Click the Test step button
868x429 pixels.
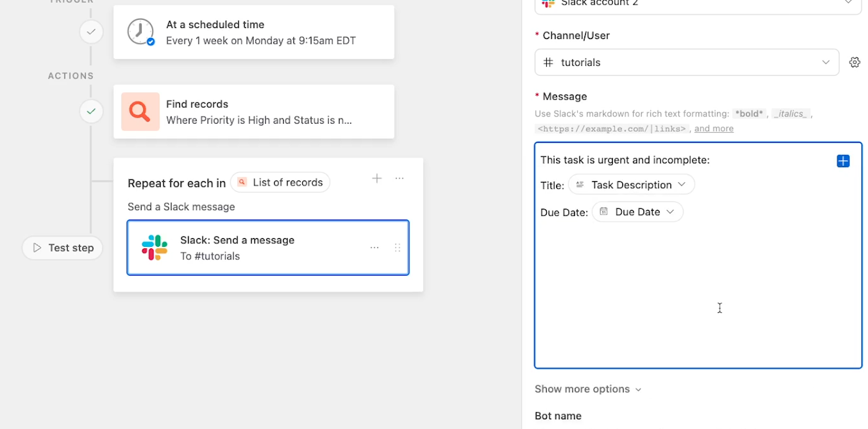62,248
